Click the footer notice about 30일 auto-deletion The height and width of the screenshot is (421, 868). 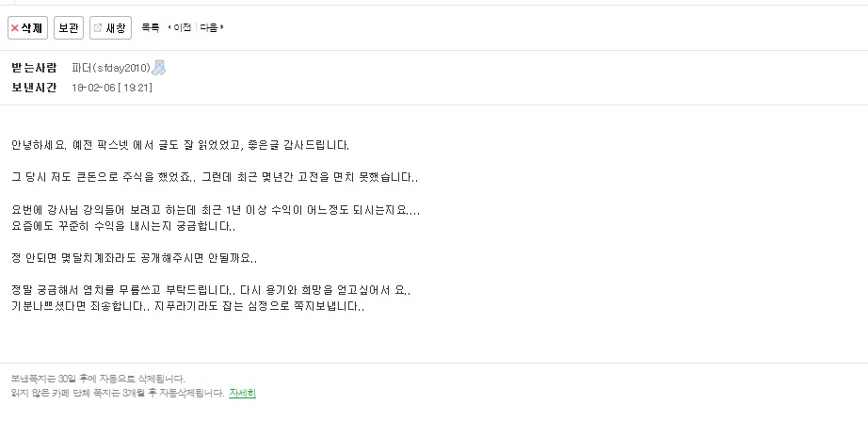click(98, 379)
